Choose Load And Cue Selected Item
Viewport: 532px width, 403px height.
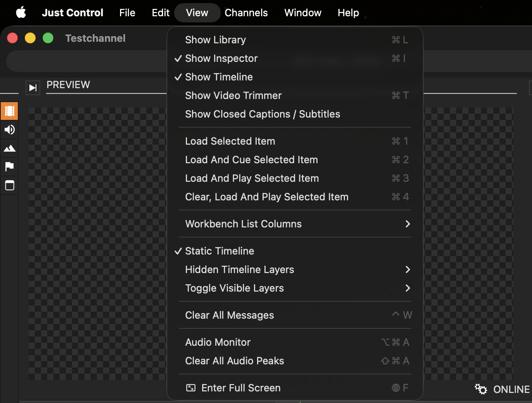click(x=295, y=160)
